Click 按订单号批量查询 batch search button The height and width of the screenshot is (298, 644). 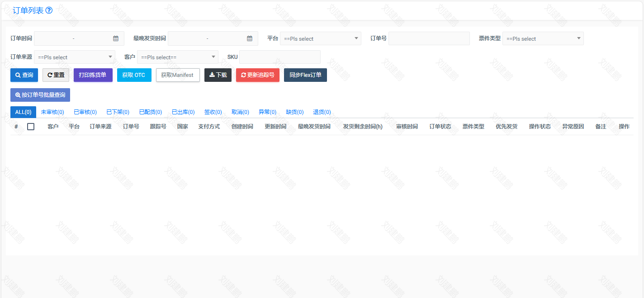40,95
